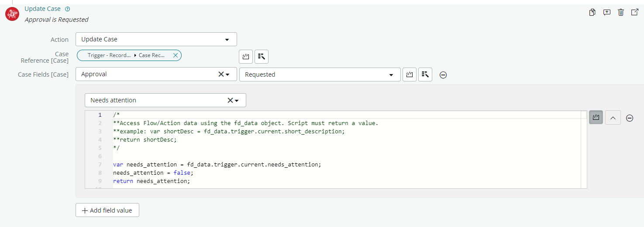Image resolution: width=644 pixels, height=227 pixels.
Task: Collapse the script editor with the chevron
Action: coord(613,118)
